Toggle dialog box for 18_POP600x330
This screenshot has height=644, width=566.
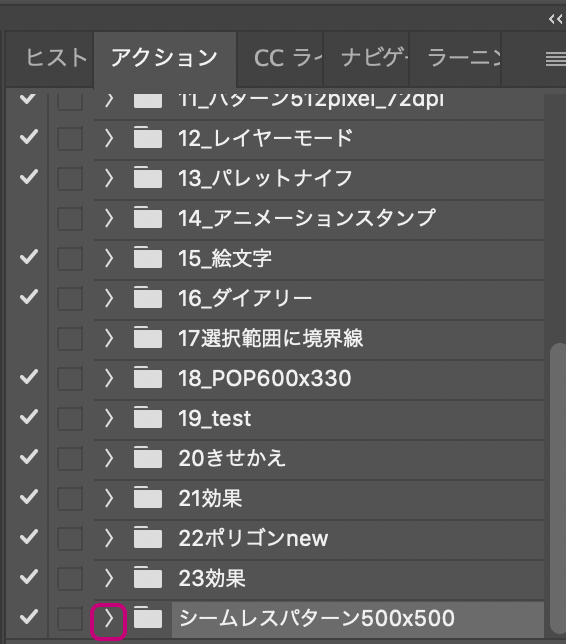(69, 378)
